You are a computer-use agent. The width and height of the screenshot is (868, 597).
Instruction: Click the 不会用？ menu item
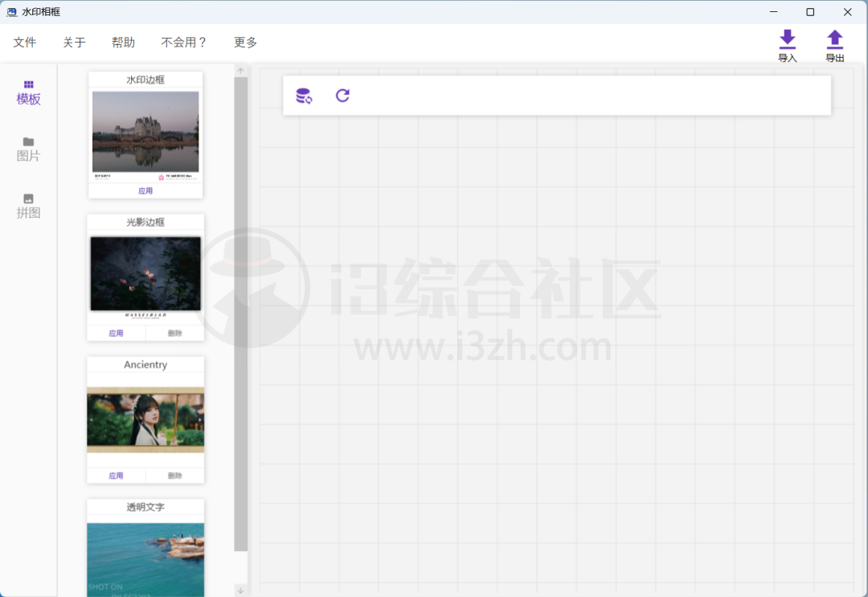pyautogui.click(x=184, y=43)
